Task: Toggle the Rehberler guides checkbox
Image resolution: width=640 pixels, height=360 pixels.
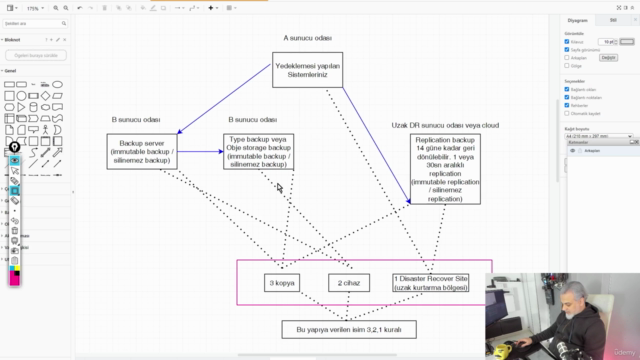Action: click(x=567, y=105)
